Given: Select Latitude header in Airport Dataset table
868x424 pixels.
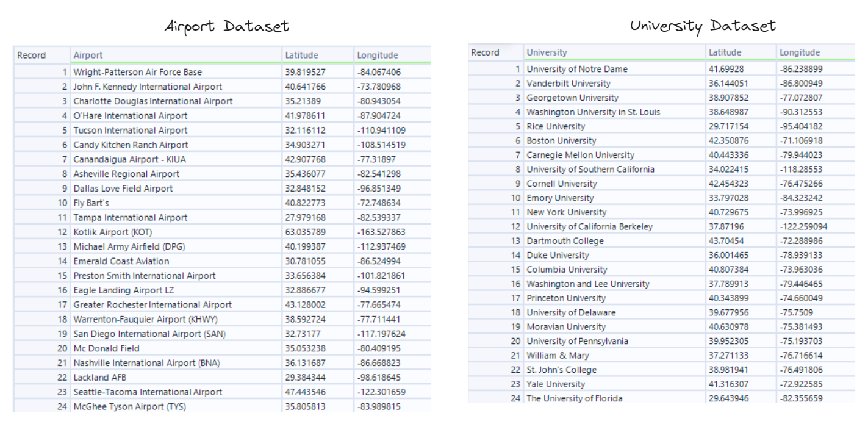Looking at the screenshot, I should [301, 56].
